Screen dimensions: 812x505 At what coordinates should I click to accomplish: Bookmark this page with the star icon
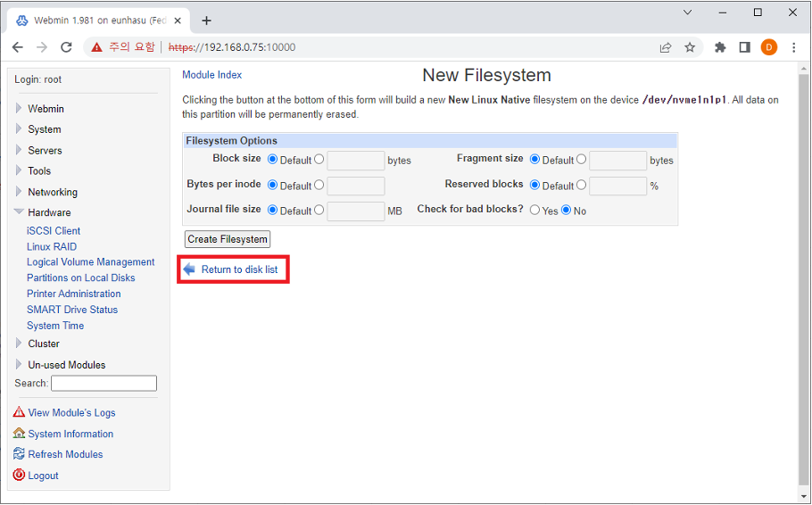[690, 47]
